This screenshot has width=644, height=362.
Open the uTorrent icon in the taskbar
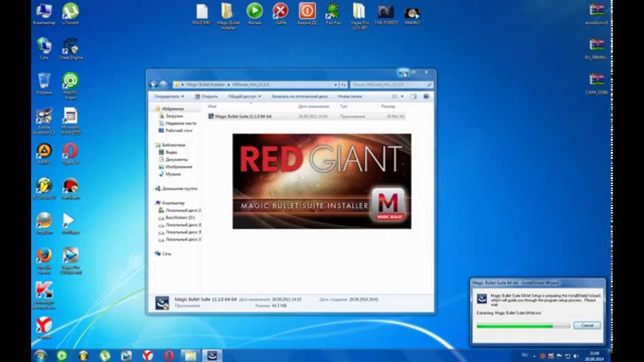pyautogui.click(x=105, y=355)
